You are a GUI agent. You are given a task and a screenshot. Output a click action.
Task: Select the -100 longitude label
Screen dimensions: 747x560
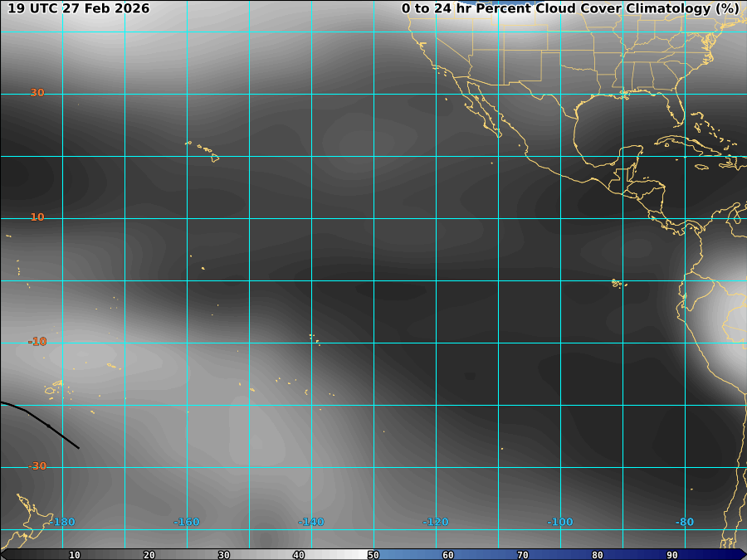[559, 522]
